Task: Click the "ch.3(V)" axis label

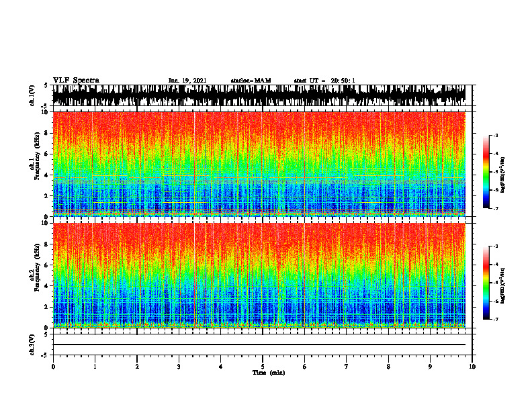Action: (x=32, y=345)
